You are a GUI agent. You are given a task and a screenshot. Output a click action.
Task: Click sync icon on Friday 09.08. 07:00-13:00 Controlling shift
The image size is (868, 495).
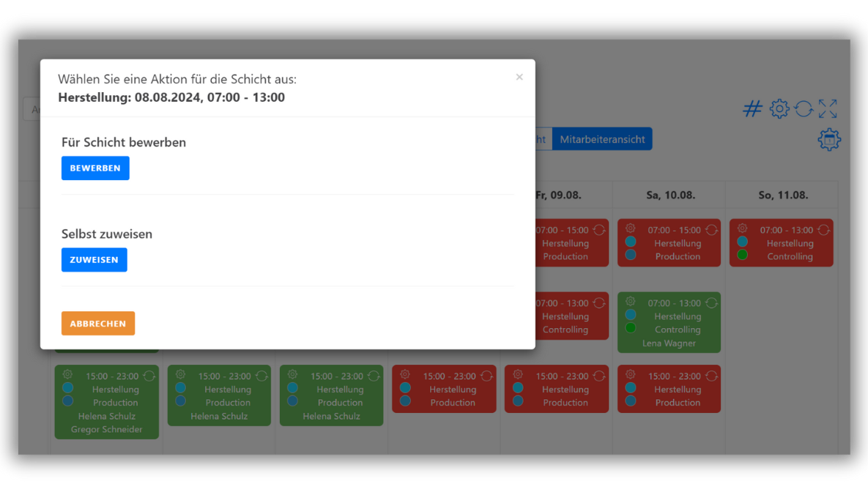pos(599,303)
